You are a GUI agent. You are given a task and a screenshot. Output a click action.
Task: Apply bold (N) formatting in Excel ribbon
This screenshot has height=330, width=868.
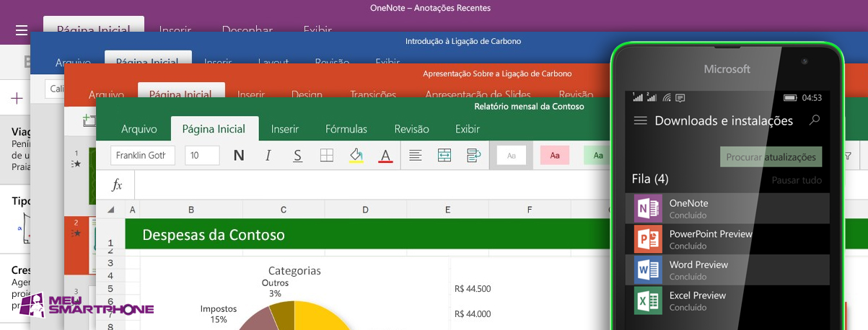pyautogui.click(x=239, y=156)
